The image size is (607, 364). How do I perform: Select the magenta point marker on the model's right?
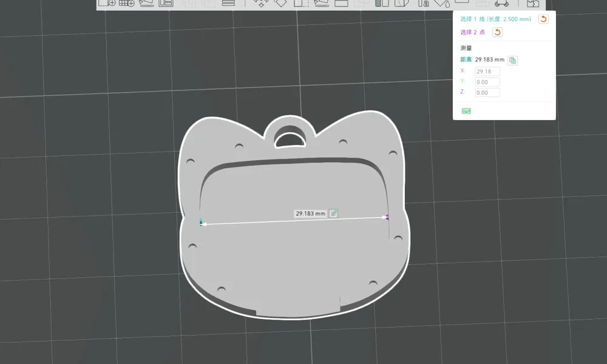coord(387,217)
